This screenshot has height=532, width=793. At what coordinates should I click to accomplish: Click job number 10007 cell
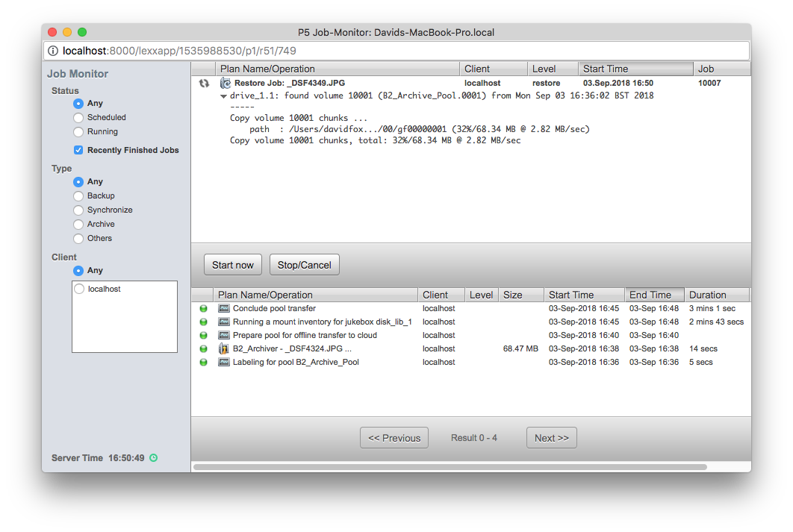tap(709, 84)
